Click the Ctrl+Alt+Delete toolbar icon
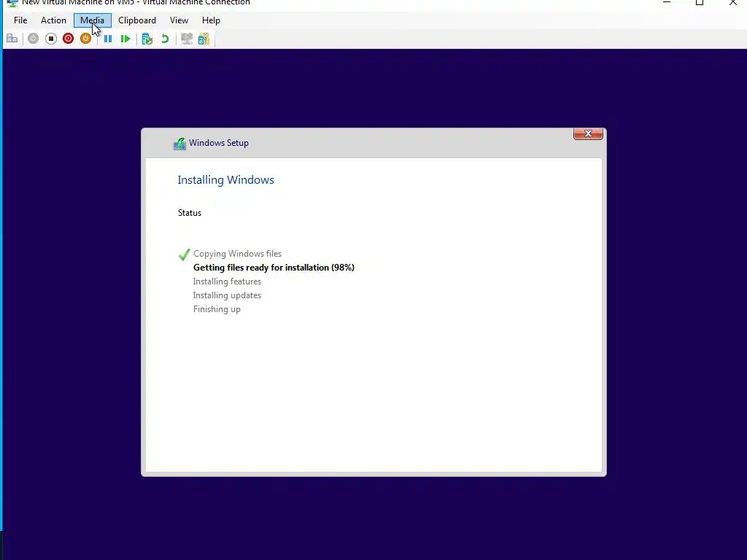The width and height of the screenshot is (747, 560). click(12, 39)
